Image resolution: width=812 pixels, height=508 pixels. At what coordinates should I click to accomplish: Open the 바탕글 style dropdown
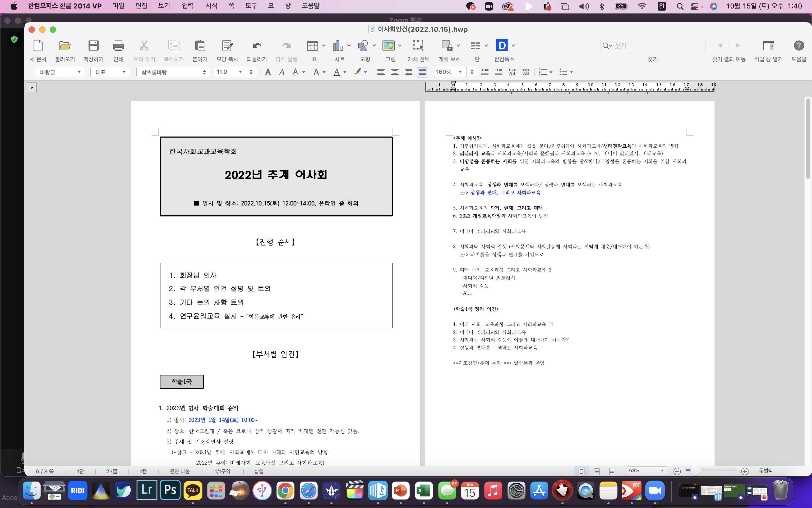(60, 72)
